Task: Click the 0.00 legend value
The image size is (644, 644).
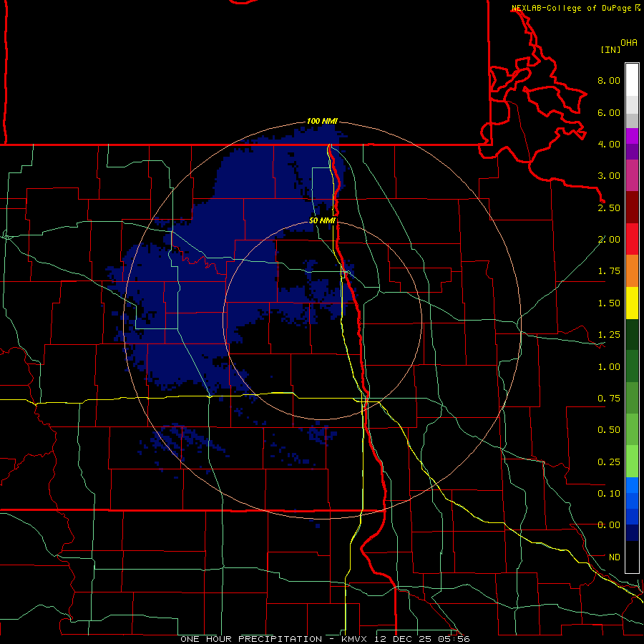Action: (x=609, y=525)
